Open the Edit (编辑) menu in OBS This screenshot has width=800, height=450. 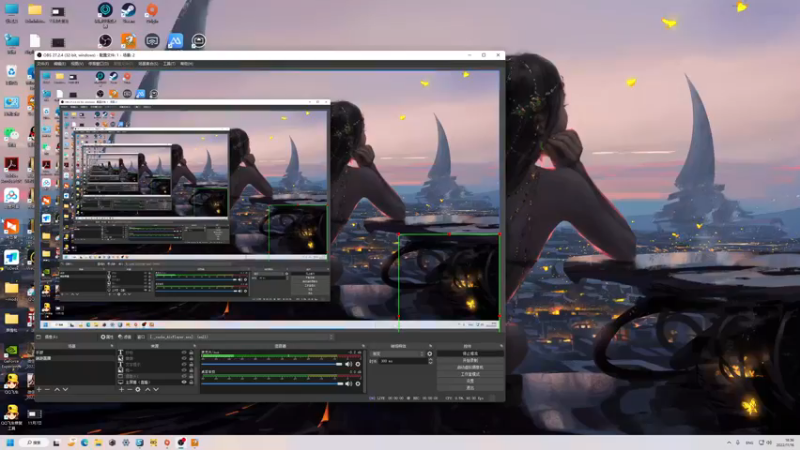[60, 64]
